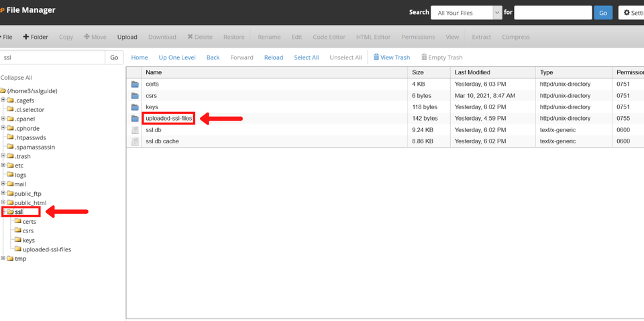Select the uploaded-ssl-files folder row
This screenshot has height=321, width=644.
169,119
